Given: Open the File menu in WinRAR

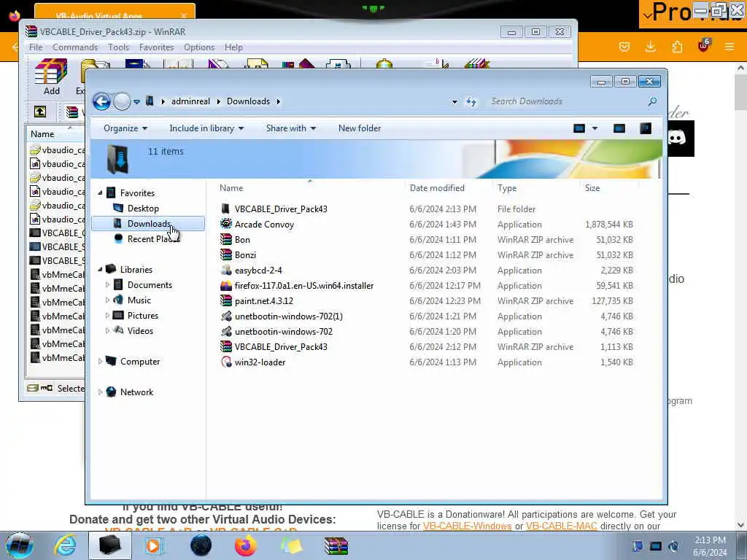Looking at the screenshot, I should (36, 47).
